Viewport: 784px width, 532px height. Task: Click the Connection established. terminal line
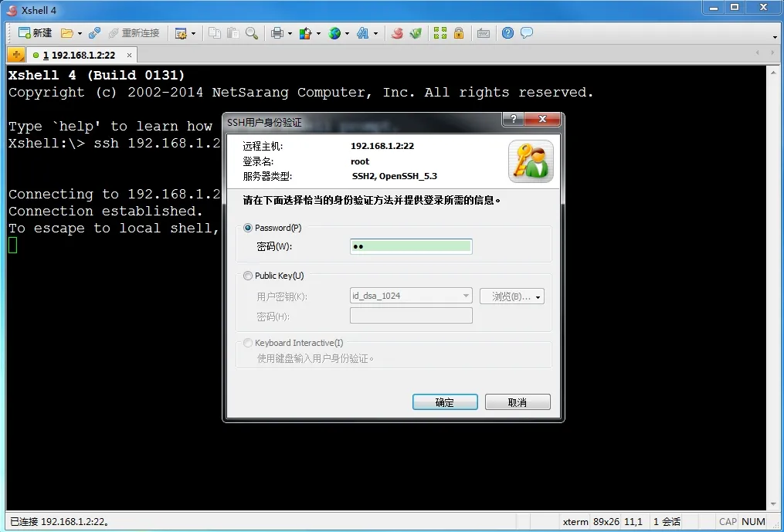(106, 212)
